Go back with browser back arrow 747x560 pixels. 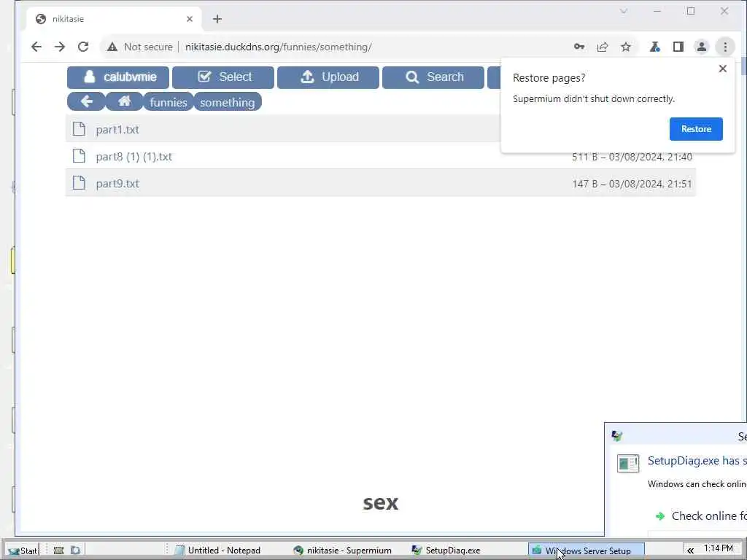click(36, 47)
